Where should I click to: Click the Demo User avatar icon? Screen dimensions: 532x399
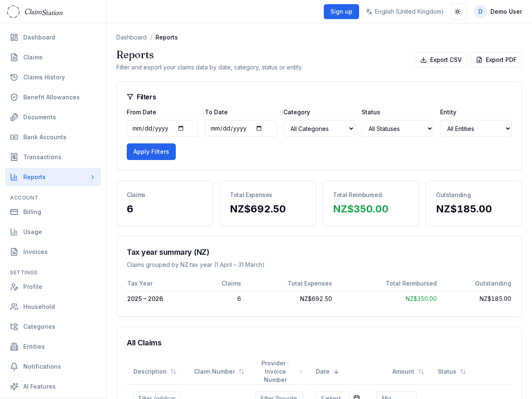point(480,12)
